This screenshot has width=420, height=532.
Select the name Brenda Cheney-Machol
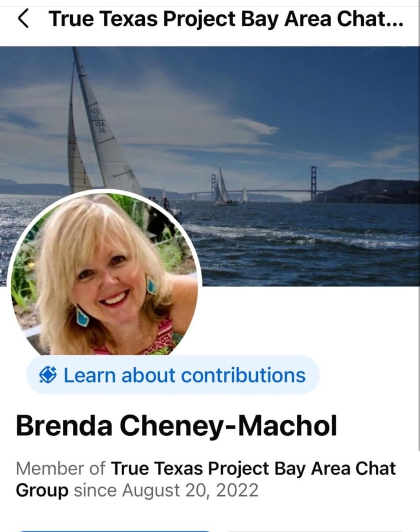(176, 426)
